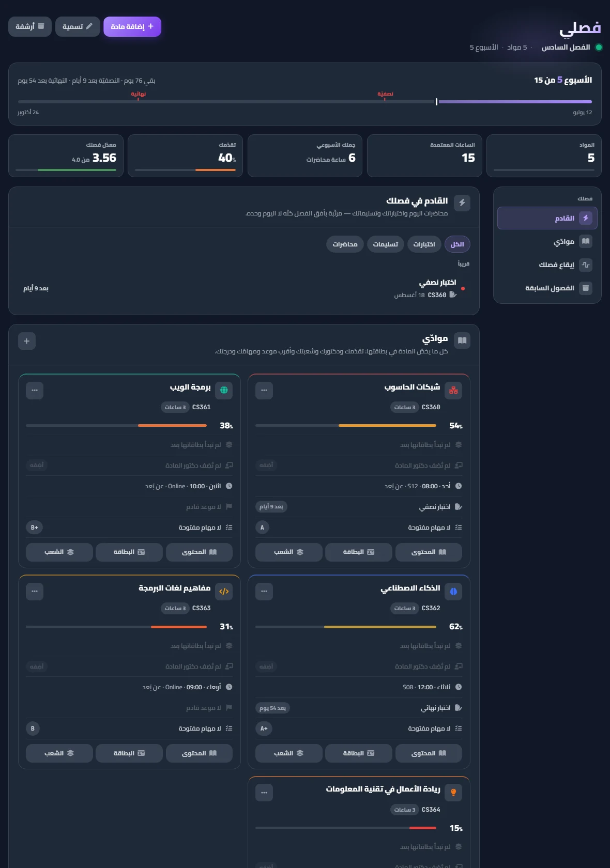Click the clock icon in برمجة الويب schedule row
This screenshot has height=868, width=610.
229,486
